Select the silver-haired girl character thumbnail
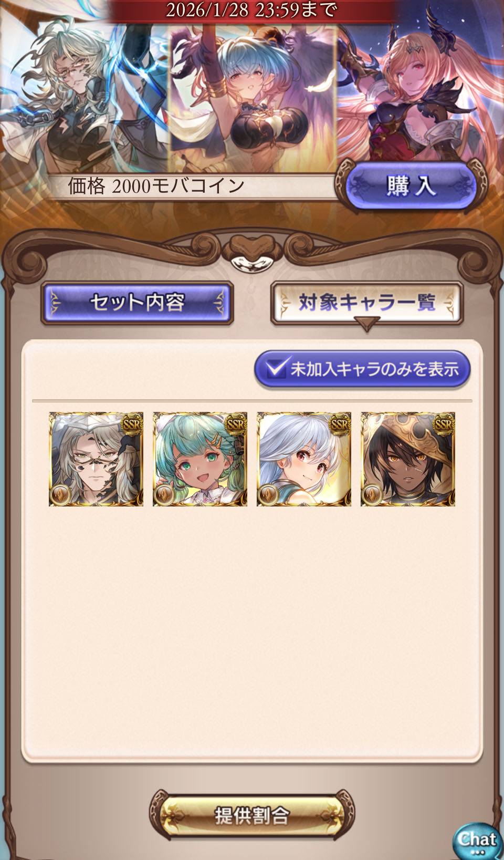The height and width of the screenshot is (860, 504). [x=304, y=459]
